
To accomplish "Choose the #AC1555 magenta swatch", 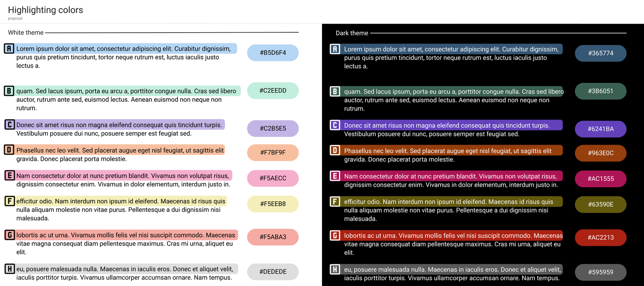I will click(601, 179).
